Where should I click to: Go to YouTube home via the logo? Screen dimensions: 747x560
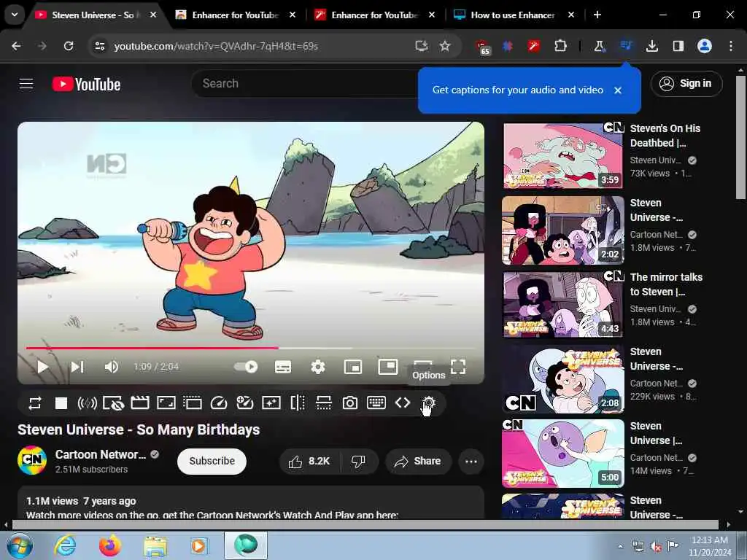(x=86, y=85)
